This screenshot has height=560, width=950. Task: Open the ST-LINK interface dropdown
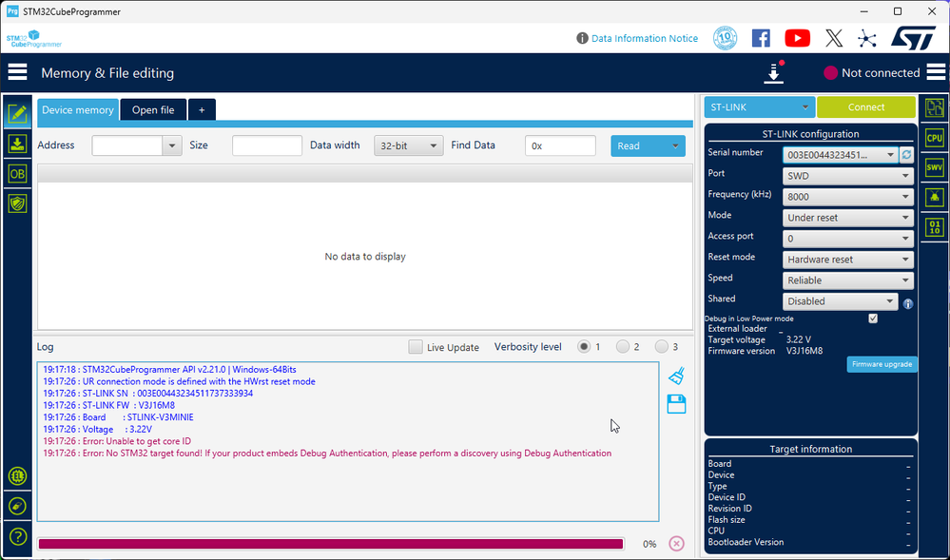pos(759,107)
